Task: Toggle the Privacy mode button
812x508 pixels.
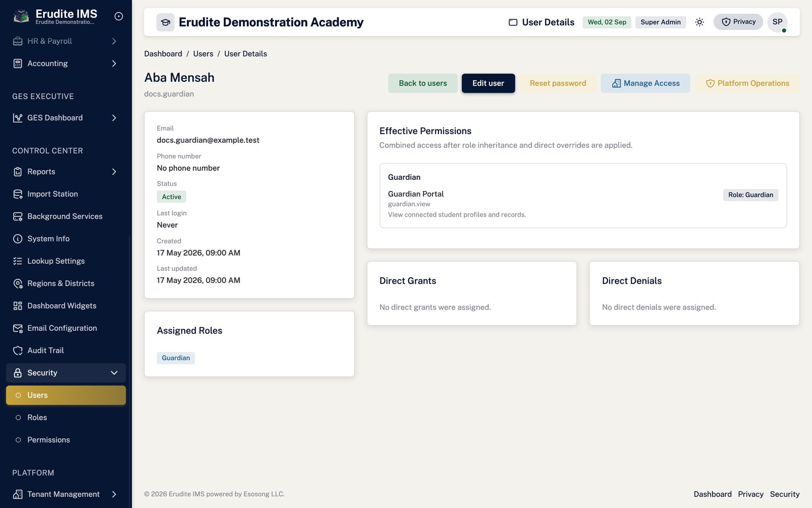Action: (738, 22)
